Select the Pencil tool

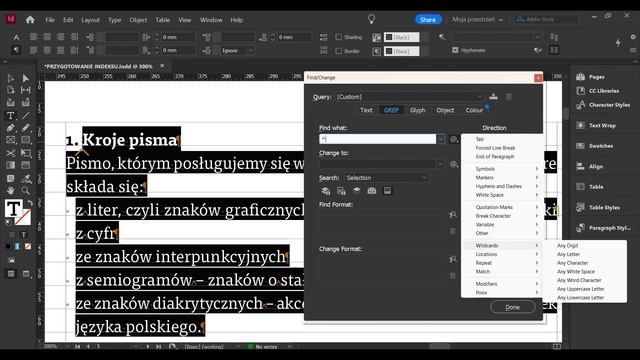[25, 128]
